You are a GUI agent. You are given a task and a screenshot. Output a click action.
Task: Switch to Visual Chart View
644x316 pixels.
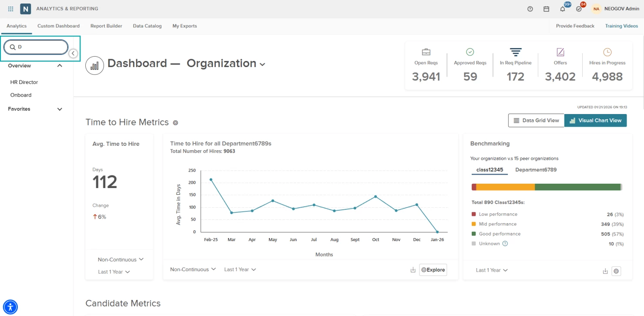595,121
